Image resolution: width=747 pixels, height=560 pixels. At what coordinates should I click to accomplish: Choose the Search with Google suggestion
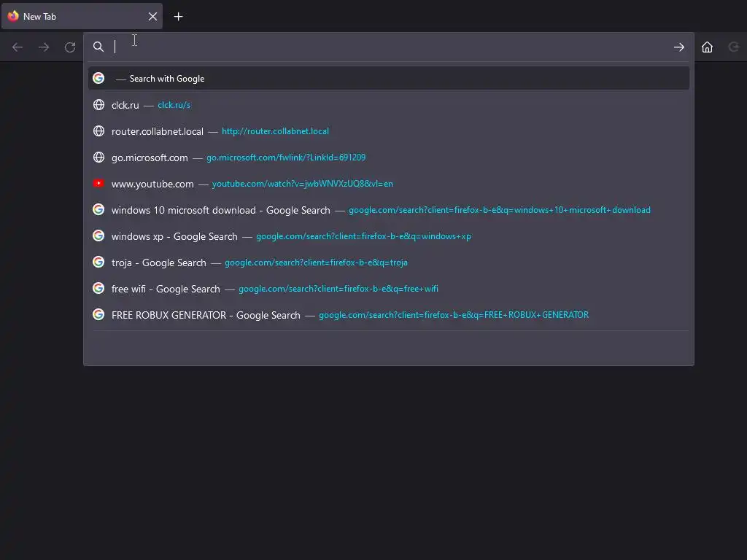coord(388,79)
